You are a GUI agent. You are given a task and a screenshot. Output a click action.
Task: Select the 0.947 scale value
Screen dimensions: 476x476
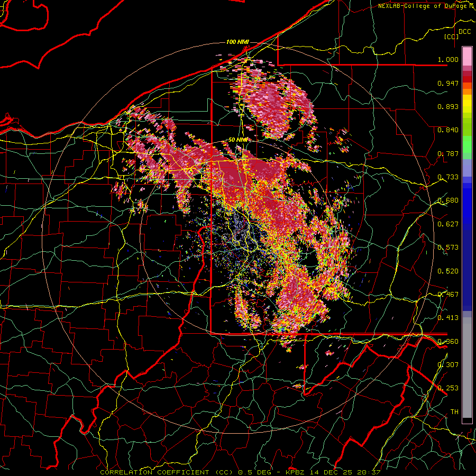point(448,83)
